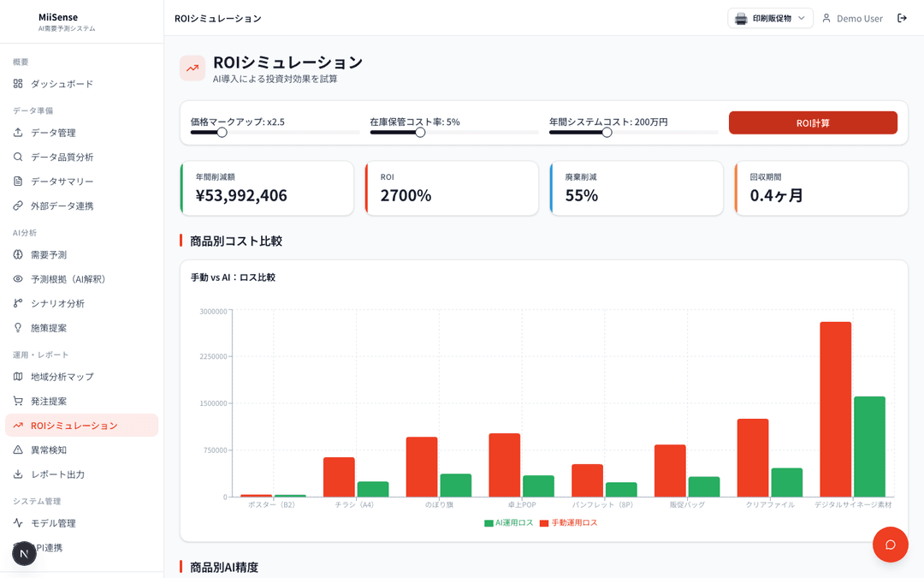924x578 pixels.
Task: Click the のぼり旗 axis label
Action: point(439,505)
